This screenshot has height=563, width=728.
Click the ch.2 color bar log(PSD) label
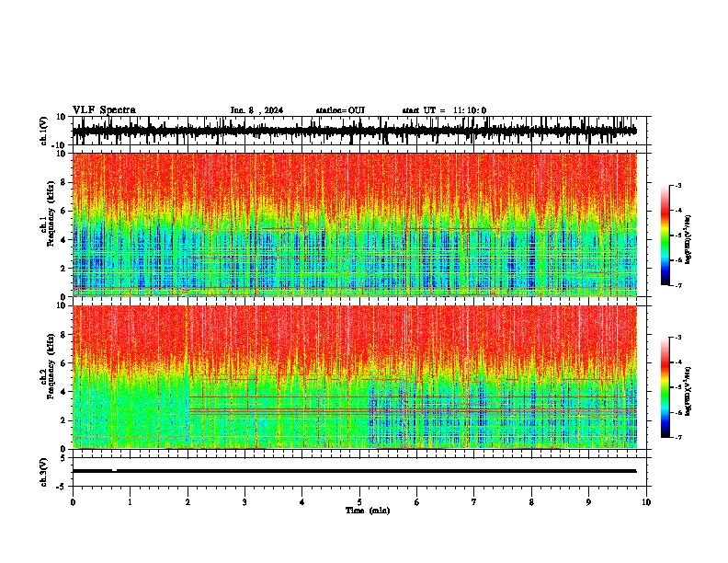[688, 391]
